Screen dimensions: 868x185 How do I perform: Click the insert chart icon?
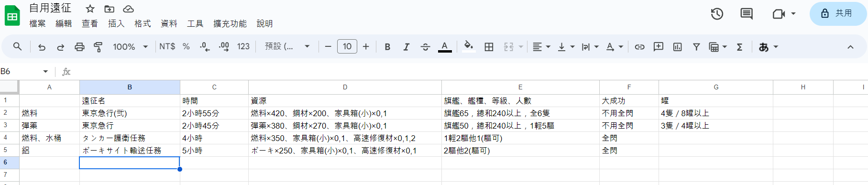point(677,47)
